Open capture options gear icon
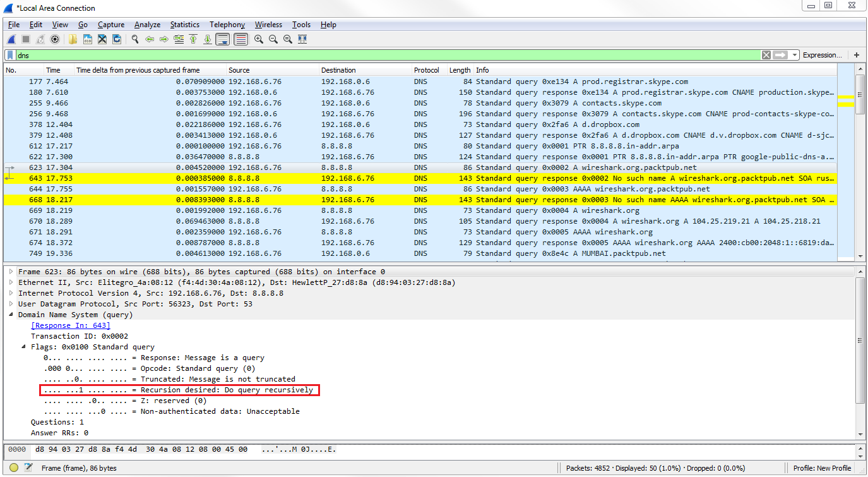Screen dimensions: 868x477 [x=55, y=39]
